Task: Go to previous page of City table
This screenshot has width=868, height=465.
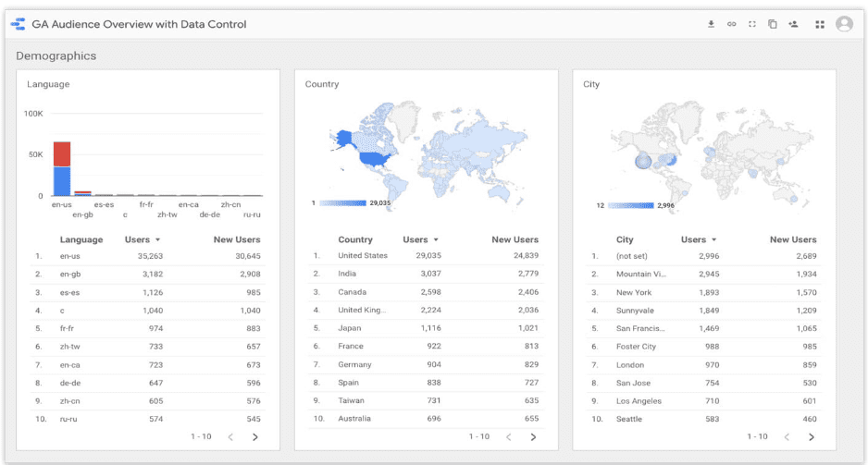Action: click(x=787, y=436)
